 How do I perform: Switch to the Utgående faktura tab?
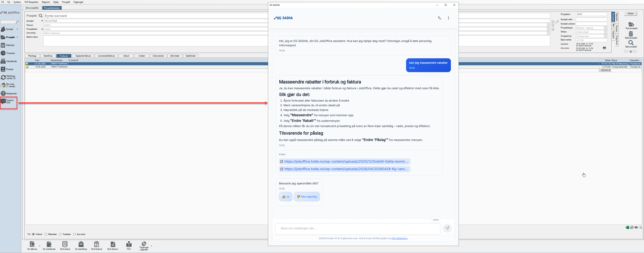(x=83, y=56)
